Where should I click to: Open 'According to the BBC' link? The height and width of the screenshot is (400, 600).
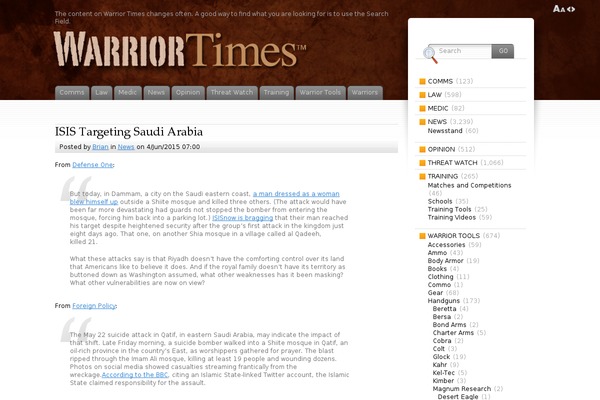(135, 375)
